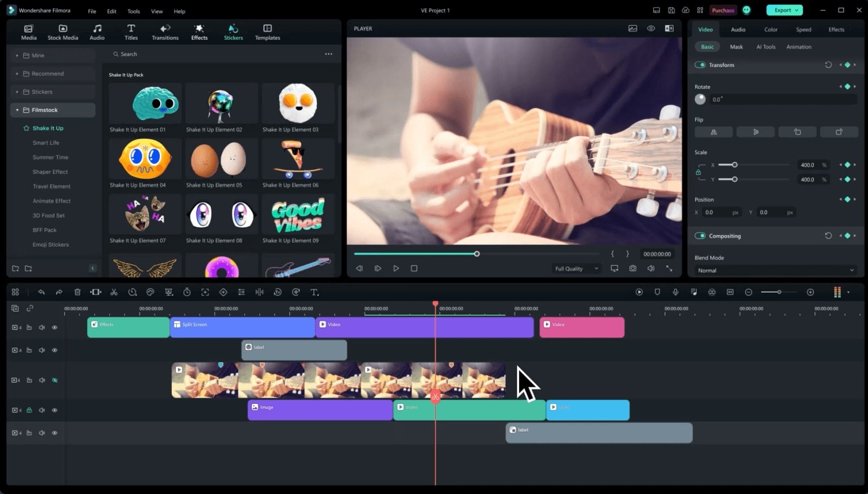The image size is (868, 494).
Task: Click the Delete icon above the timeline
Action: tap(77, 292)
